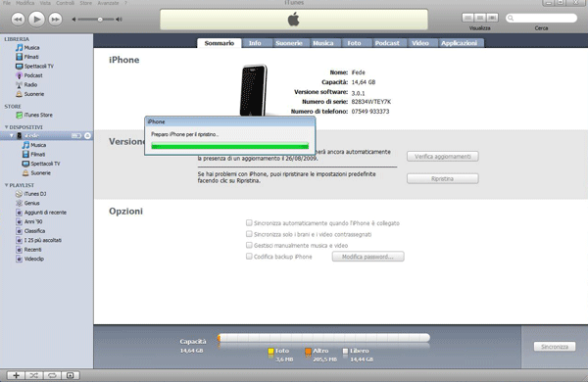
Task: Mute using the low-volume speaker icon
Action: pyautogui.click(x=73, y=20)
